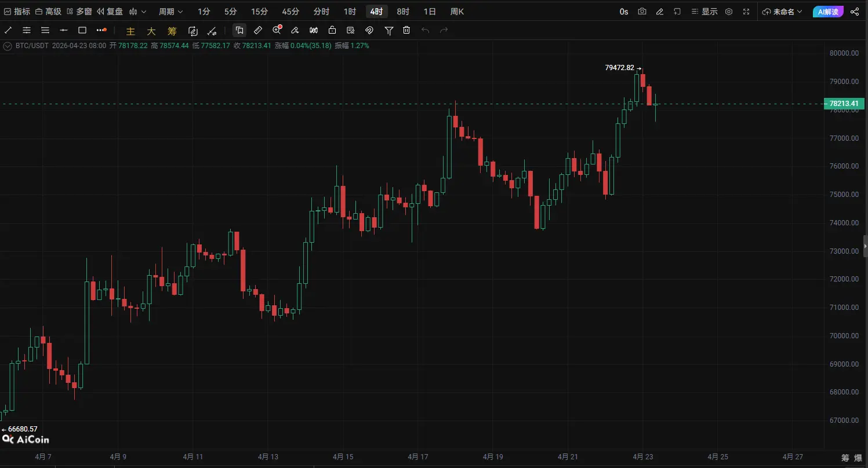
Task: Switch to the 分时 timeshare view
Action: 321,12
